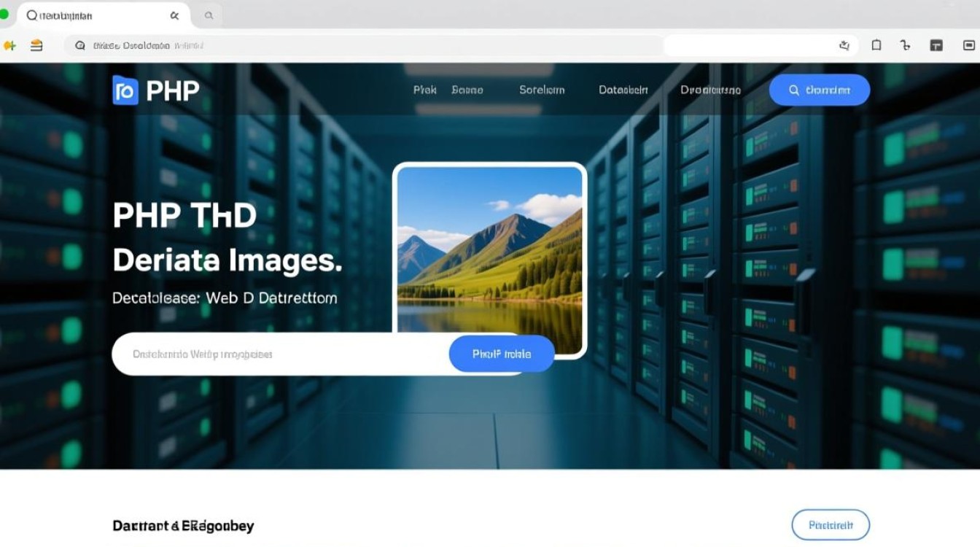Click the hero search input field
This screenshot has height=547, width=980.
[277, 354]
